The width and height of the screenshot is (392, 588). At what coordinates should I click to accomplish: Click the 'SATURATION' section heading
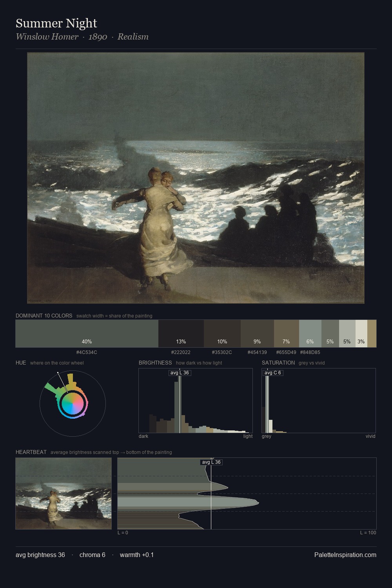click(x=278, y=363)
